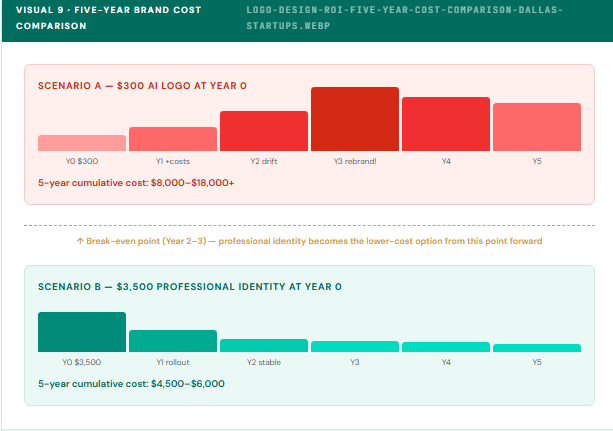Click the Y2 drift red bar

pos(264,131)
